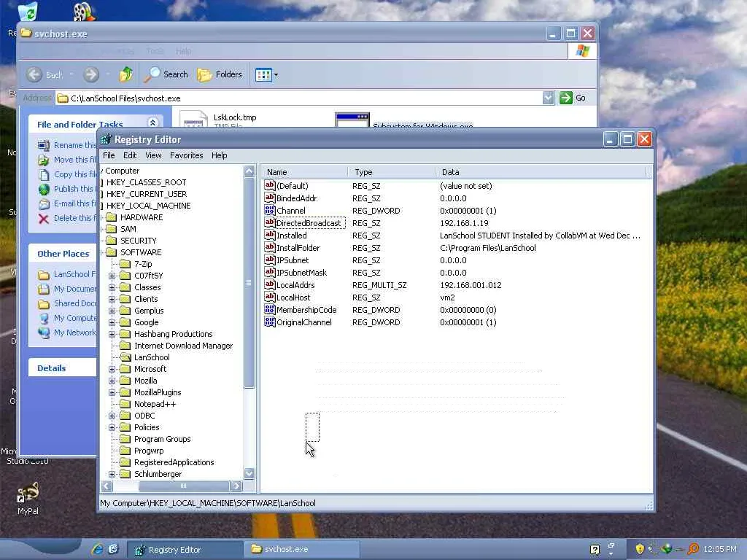Click the DirectedBroadcast value icon
This screenshot has height=560, width=747.
pyautogui.click(x=270, y=223)
